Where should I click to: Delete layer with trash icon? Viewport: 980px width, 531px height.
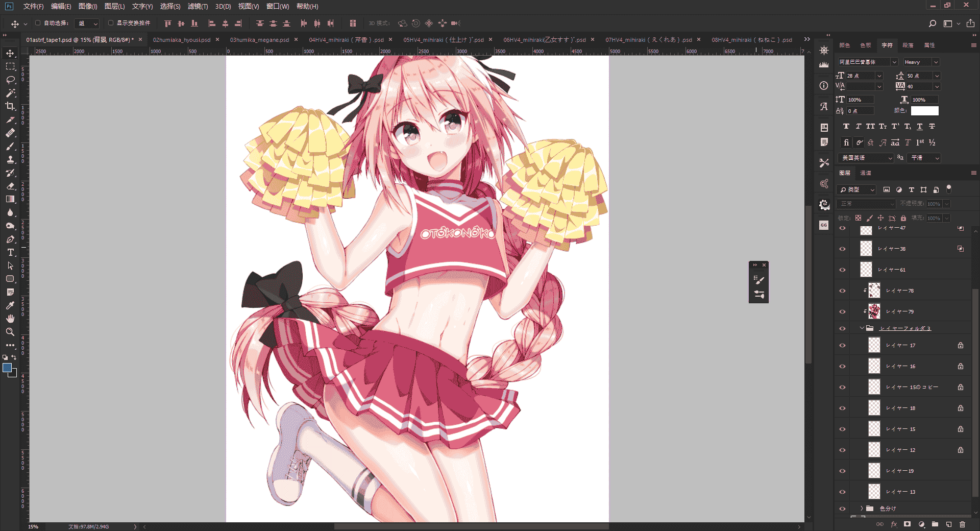[x=962, y=524]
